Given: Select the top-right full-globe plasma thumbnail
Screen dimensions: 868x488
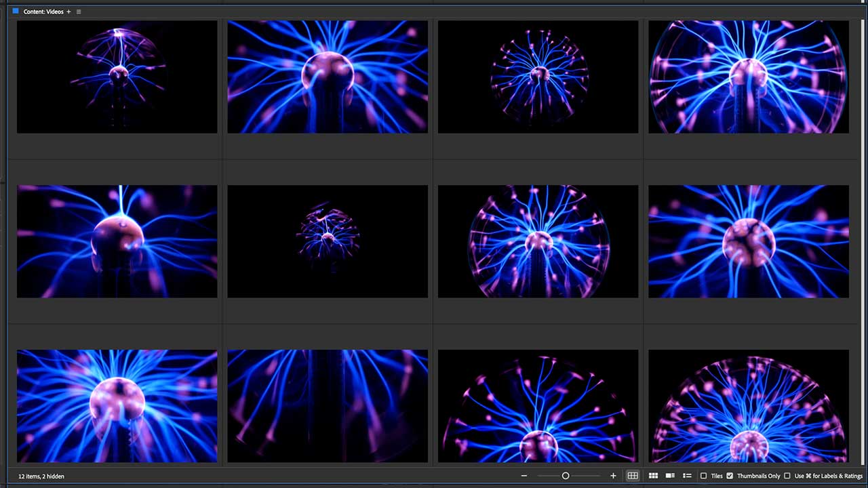Looking at the screenshot, I should 749,77.
